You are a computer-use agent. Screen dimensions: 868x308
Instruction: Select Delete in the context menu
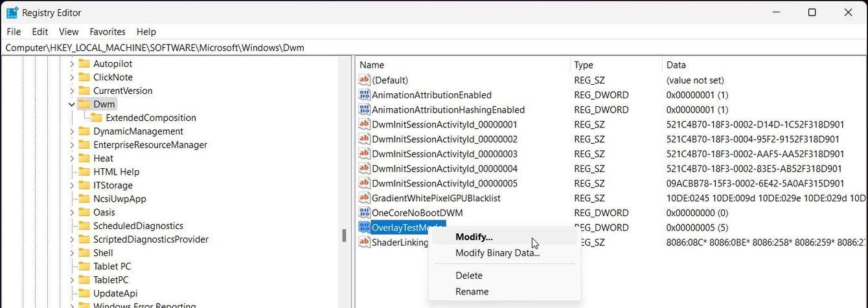pyautogui.click(x=504, y=276)
